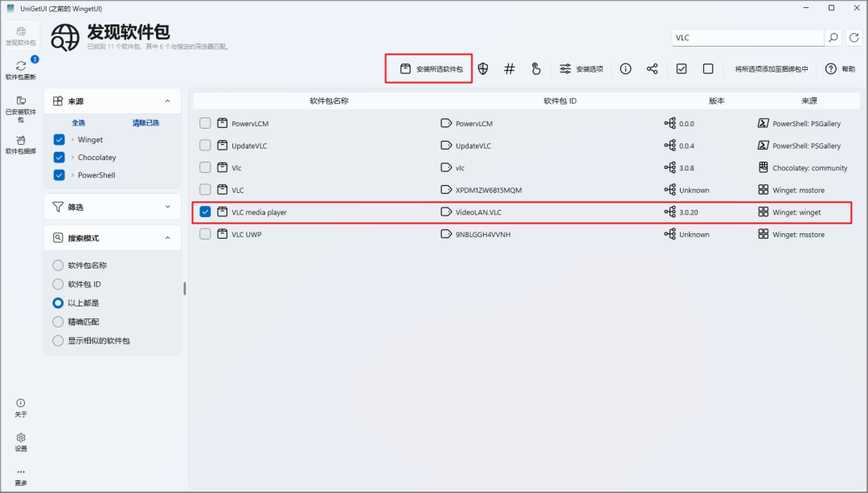
Task: Expand the PowerShell source tree arrow
Action: coord(72,175)
